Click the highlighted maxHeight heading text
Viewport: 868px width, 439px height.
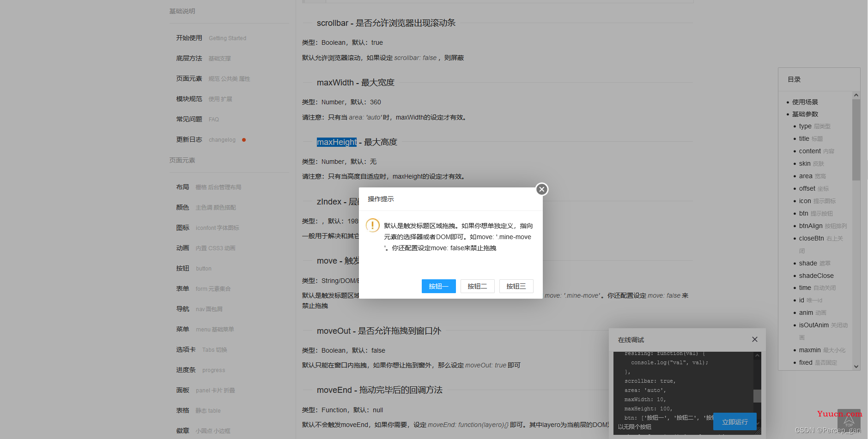point(337,142)
